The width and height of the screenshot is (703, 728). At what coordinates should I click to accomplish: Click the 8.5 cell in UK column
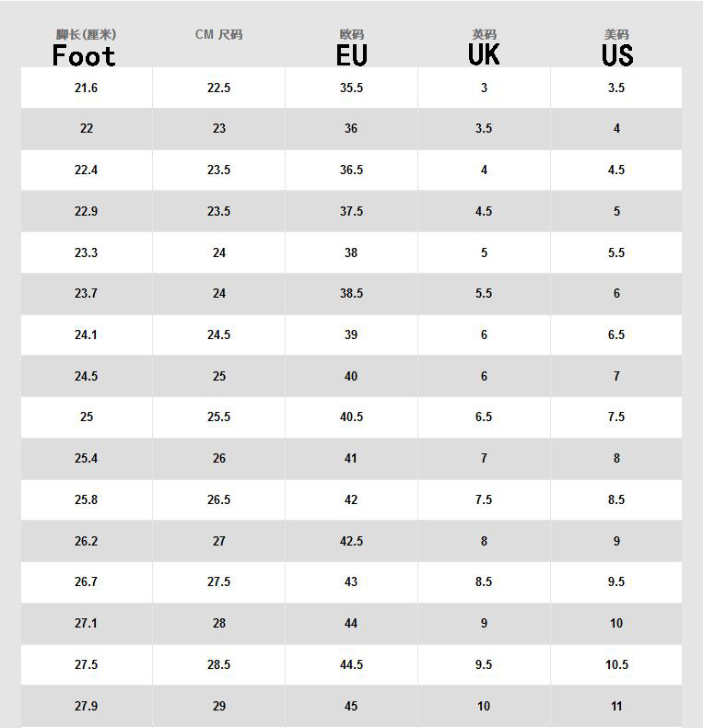click(484, 581)
